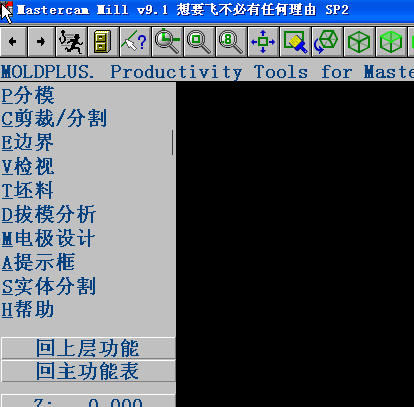Choose the D拔模分析 menu item
414x407 pixels.
(x=49, y=214)
